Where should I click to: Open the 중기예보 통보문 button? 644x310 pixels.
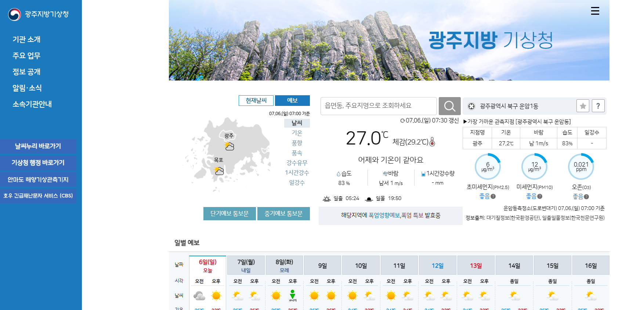click(x=284, y=214)
